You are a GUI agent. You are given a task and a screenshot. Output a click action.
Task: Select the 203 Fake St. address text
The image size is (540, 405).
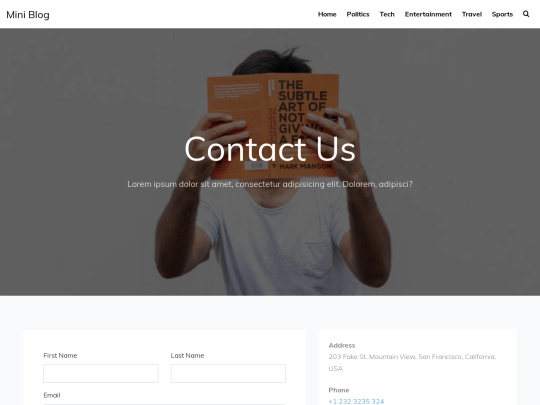coord(412,363)
